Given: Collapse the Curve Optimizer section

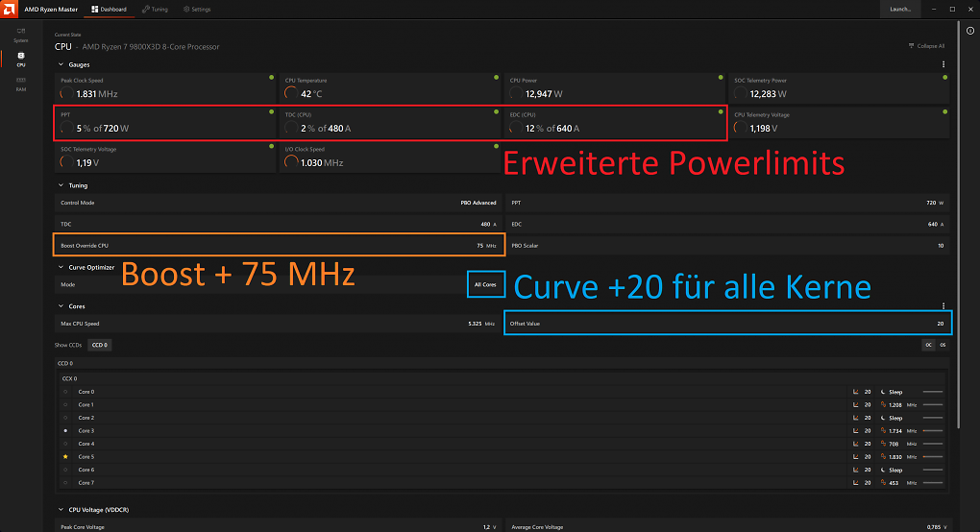Looking at the screenshot, I should tap(61, 267).
